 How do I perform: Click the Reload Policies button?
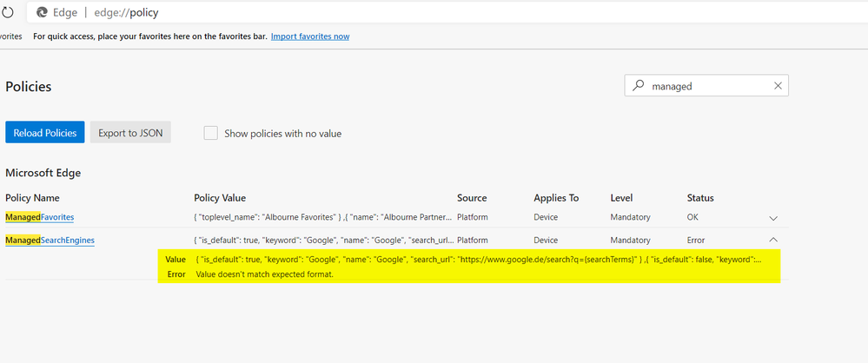coord(45,132)
